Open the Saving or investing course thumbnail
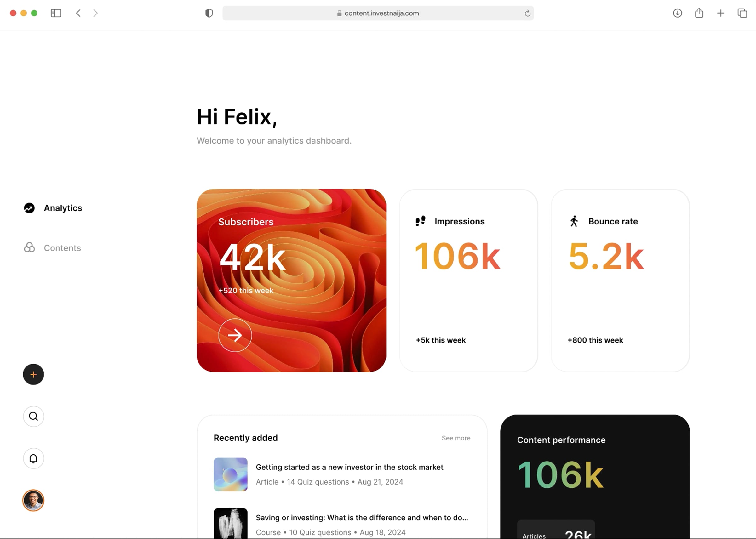Image resolution: width=756 pixels, height=539 pixels. tap(230, 523)
